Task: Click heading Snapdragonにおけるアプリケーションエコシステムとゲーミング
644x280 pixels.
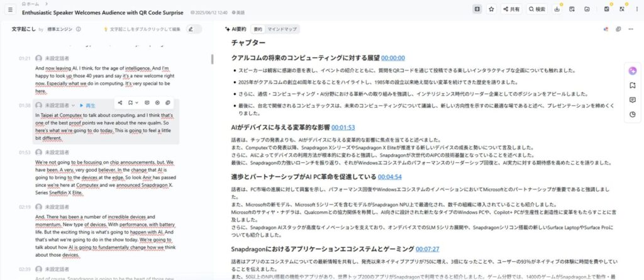Action: click(x=323, y=249)
